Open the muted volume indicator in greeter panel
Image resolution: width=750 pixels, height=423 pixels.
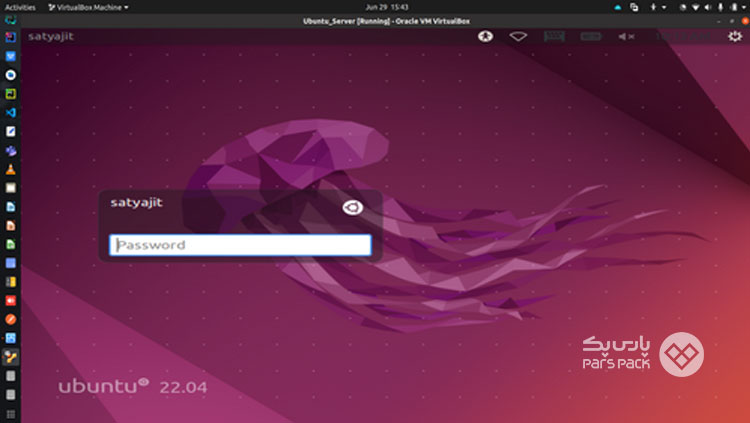(x=626, y=36)
